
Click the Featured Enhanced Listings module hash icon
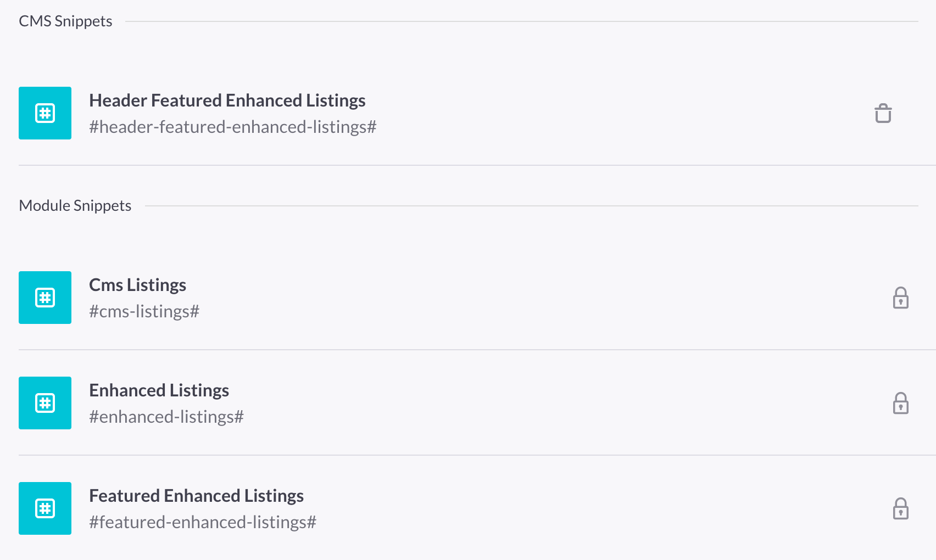tap(45, 508)
